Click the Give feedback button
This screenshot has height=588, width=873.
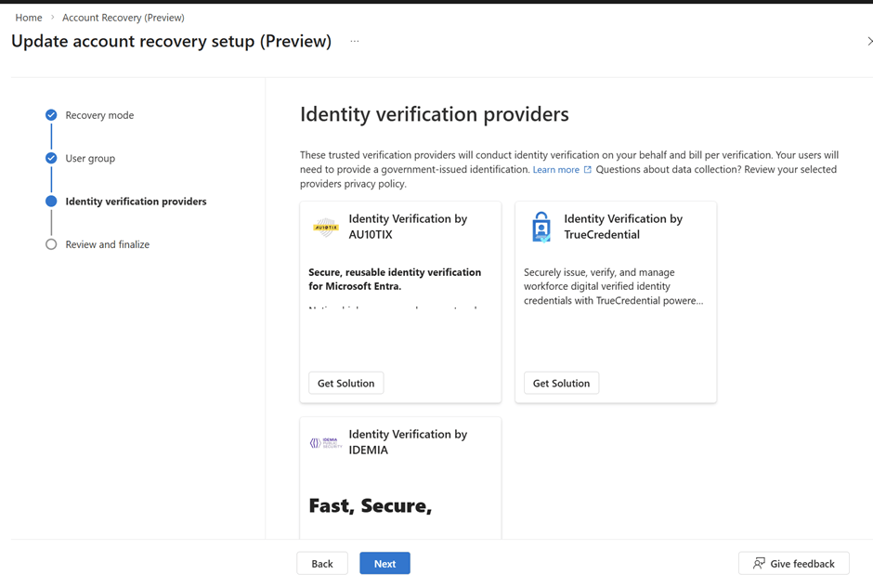[x=793, y=563]
